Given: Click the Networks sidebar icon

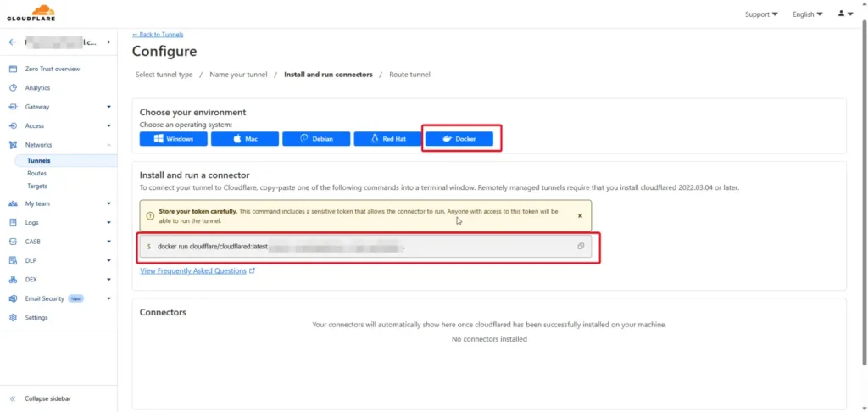Looking at the screenshot, I should (x=14, y=145).
